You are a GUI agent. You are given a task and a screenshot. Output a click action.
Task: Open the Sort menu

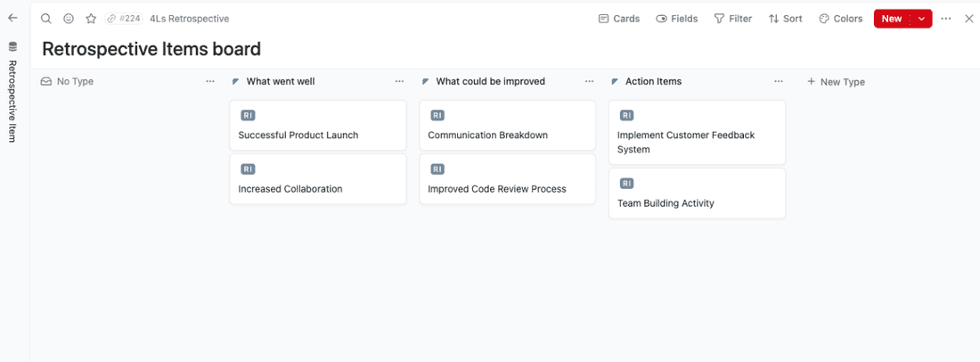pyautogui.click(x=785, y=19)
